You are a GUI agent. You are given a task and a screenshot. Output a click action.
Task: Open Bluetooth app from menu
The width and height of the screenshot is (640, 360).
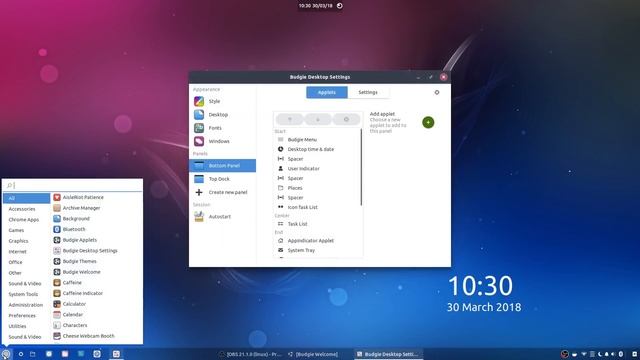point(96,229)
